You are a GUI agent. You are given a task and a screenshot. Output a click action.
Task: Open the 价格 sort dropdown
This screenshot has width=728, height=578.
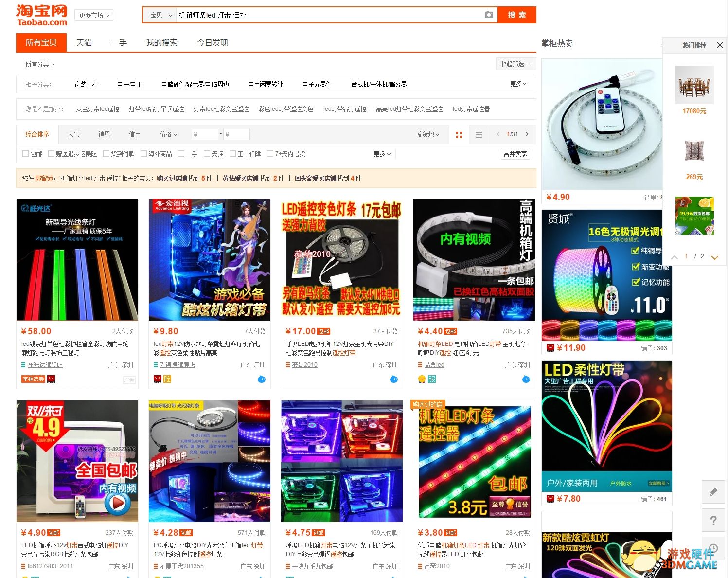(168, 134)
